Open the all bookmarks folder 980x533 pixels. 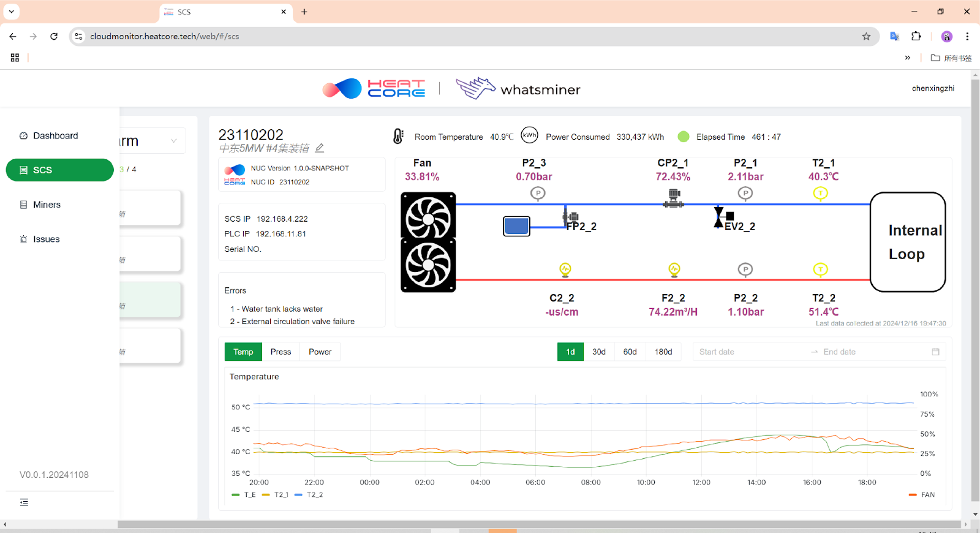coord(951,58)
